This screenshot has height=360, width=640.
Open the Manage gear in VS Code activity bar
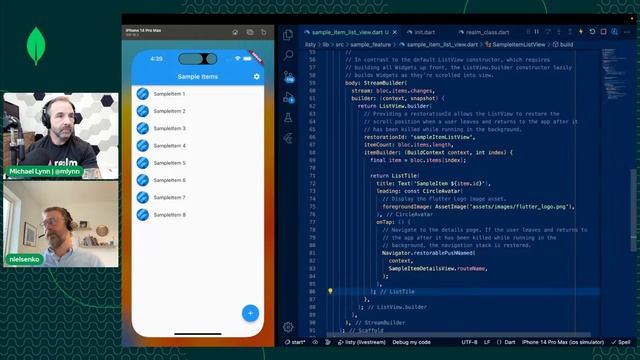tap(288, 327)
